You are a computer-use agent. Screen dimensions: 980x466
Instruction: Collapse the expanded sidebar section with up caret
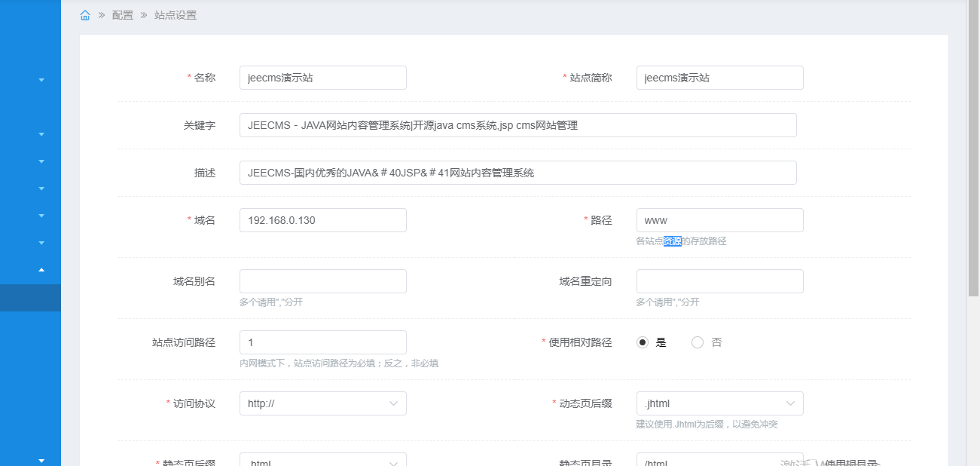(x=41, y=269)
